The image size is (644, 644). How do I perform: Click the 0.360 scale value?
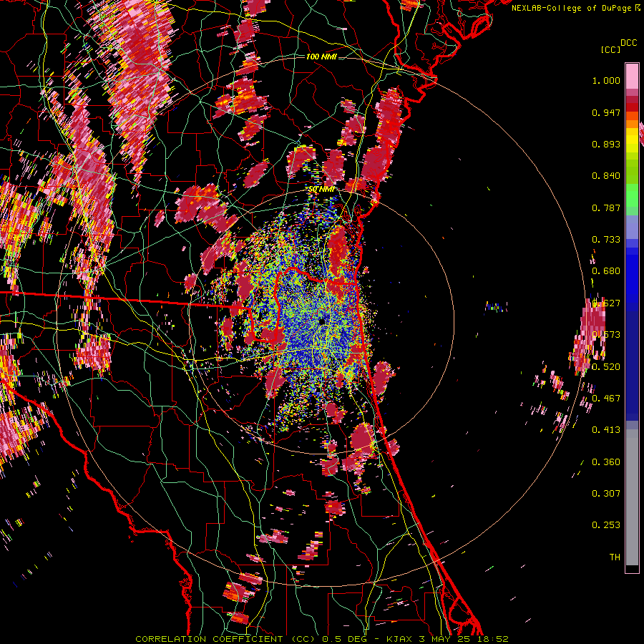606,462
